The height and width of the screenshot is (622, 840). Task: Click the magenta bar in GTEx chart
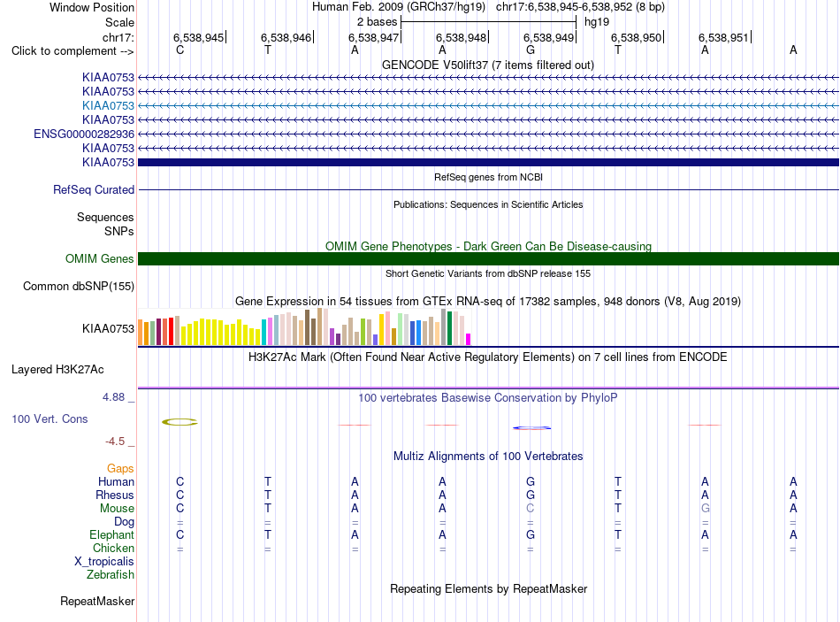(469, 340)
